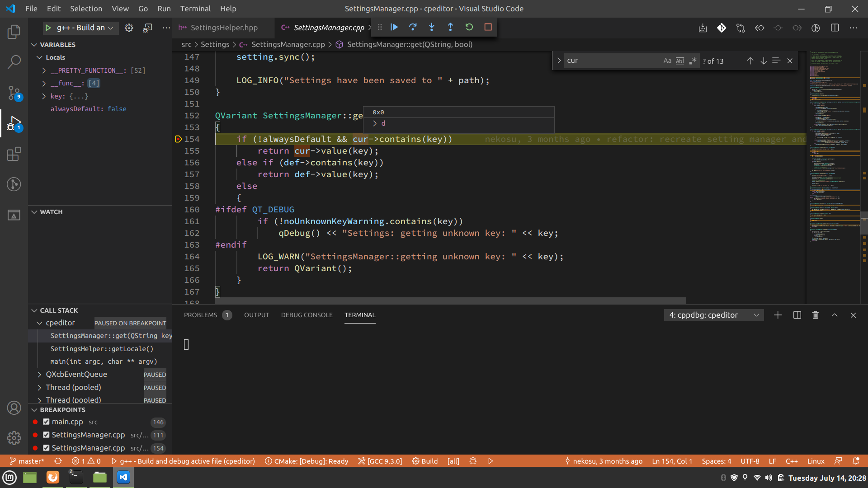Viewport: 868px width, 488px height.
Task: Click the Visual Studio Code taskbar icon
Action: point(123,477)
